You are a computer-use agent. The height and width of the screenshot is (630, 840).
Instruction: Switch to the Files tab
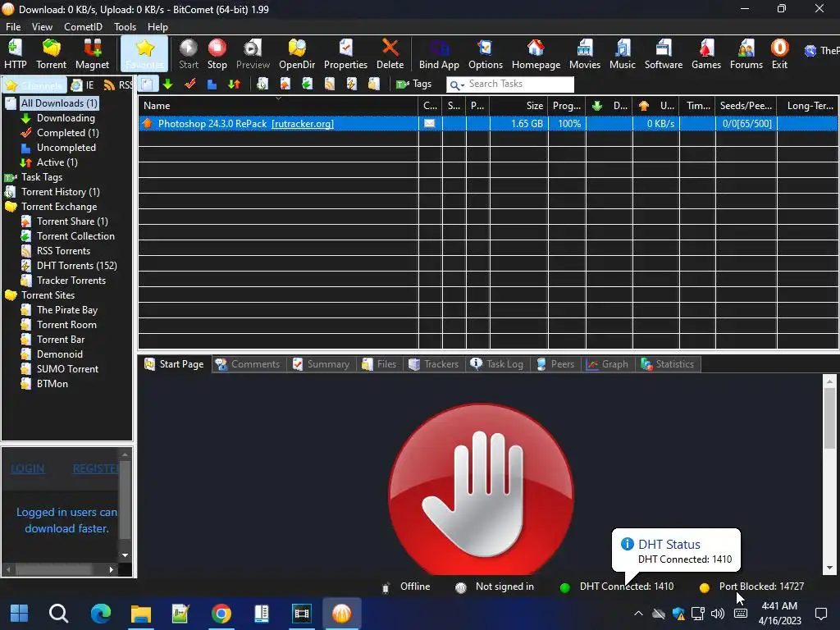[x=379, y=364]
